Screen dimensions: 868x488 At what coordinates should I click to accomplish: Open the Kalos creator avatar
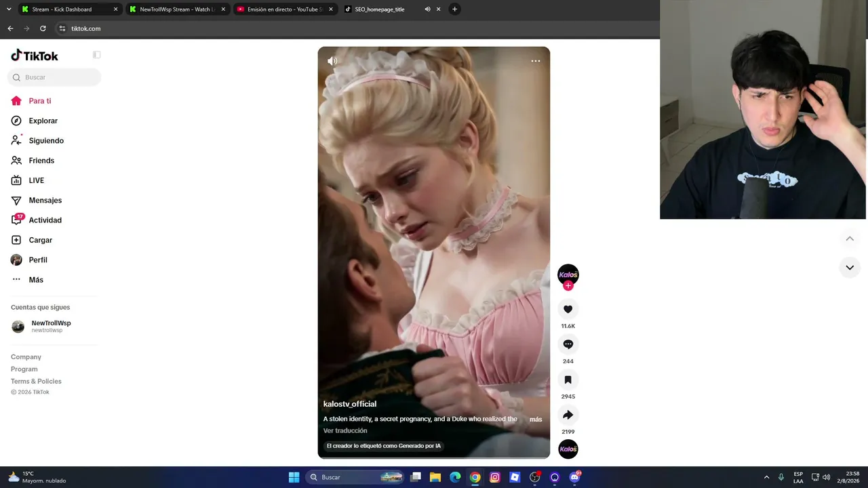pos(568,274)
